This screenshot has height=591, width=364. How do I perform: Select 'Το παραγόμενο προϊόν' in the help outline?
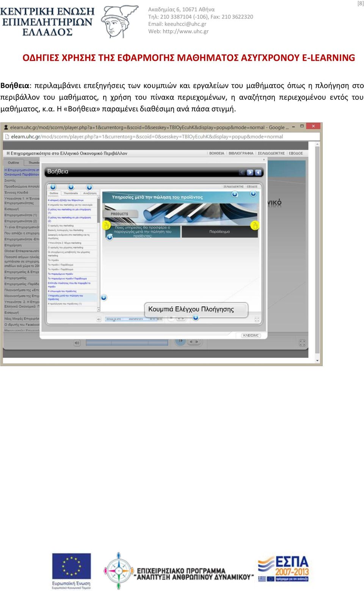click(60, 274)
